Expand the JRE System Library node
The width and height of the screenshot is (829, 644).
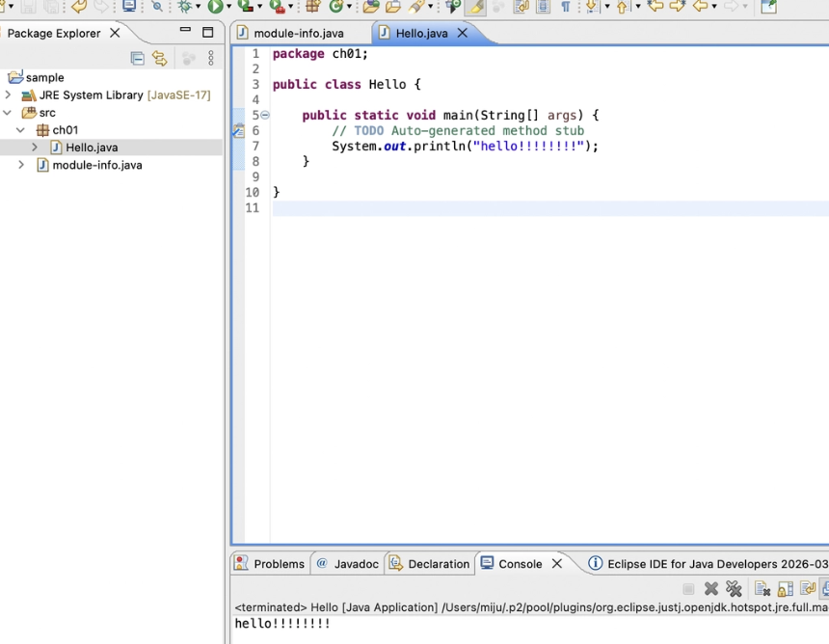pyautogui.click(x=8, y=95)
